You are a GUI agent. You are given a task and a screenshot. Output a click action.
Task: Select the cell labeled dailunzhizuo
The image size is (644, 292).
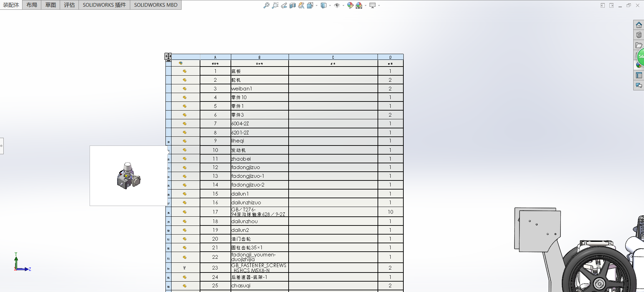coord(260,203)
